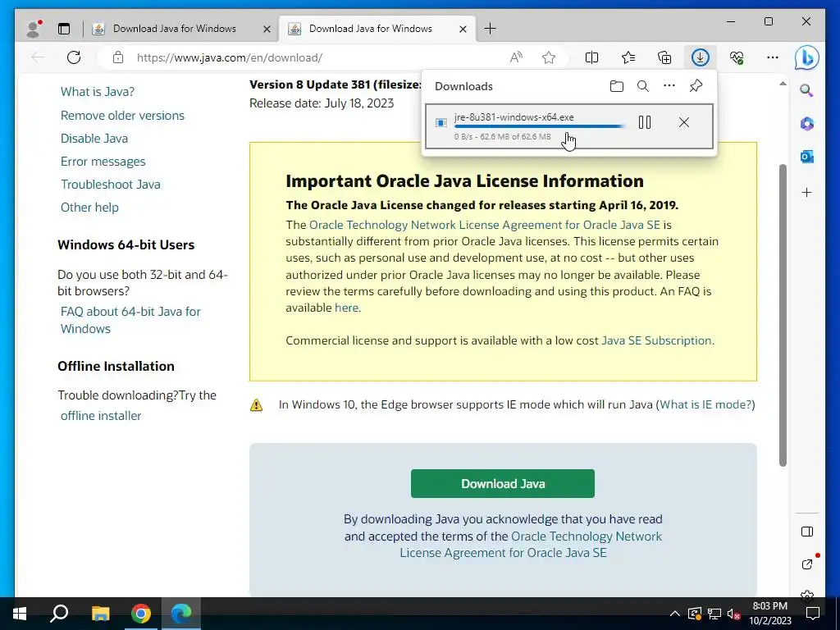
Task: View site information lock icon
Action: (118, 57)
